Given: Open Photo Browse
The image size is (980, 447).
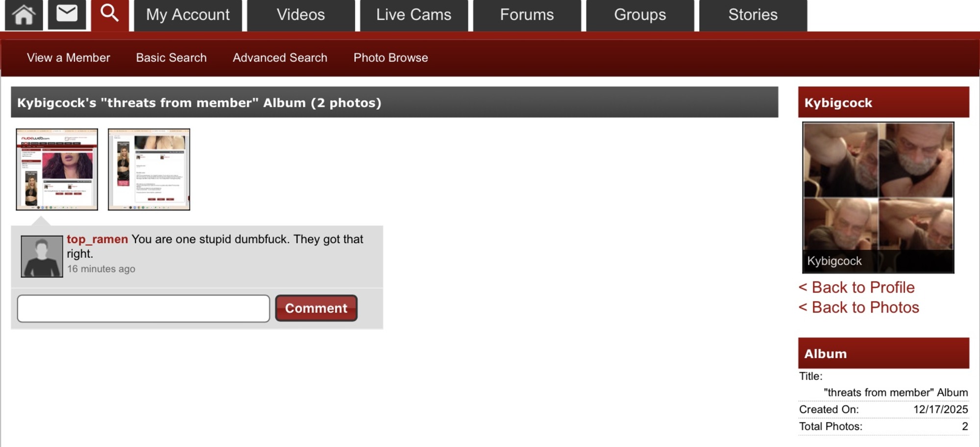Looking at the screenshot, I should tap(391, 58).
